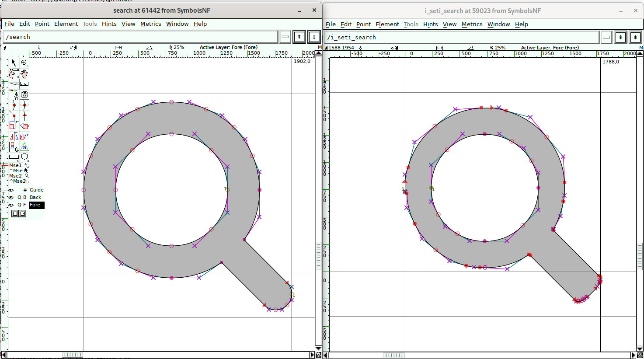Open the polygon/star tool variant chevron

coord(28,160)
